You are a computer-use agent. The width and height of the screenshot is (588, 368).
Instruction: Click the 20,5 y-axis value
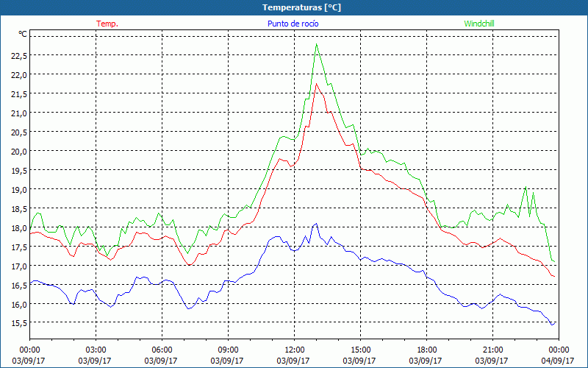pyautogui.click(x=19, y=132)
